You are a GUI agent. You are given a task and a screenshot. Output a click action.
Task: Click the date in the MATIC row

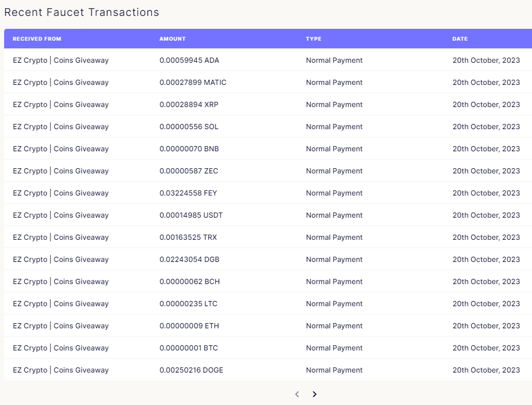coord(486,82)
